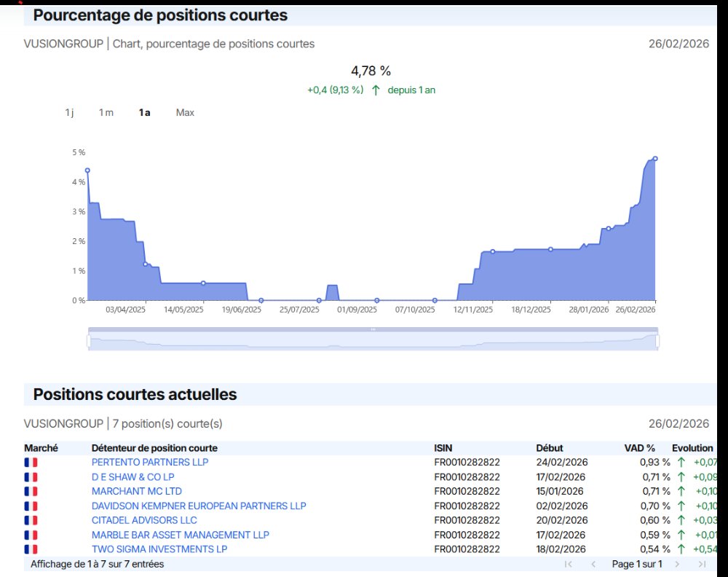Click the green arrow in the TWO SIGMA row
This screenshot has width=728, height=577.
(x=681, y=549)
